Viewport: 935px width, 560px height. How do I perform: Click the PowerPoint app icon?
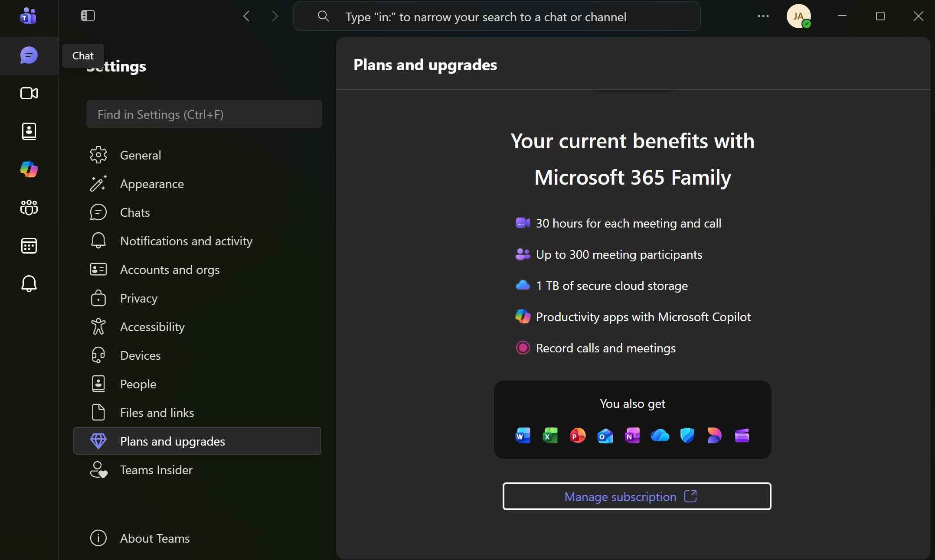point(577,436)
